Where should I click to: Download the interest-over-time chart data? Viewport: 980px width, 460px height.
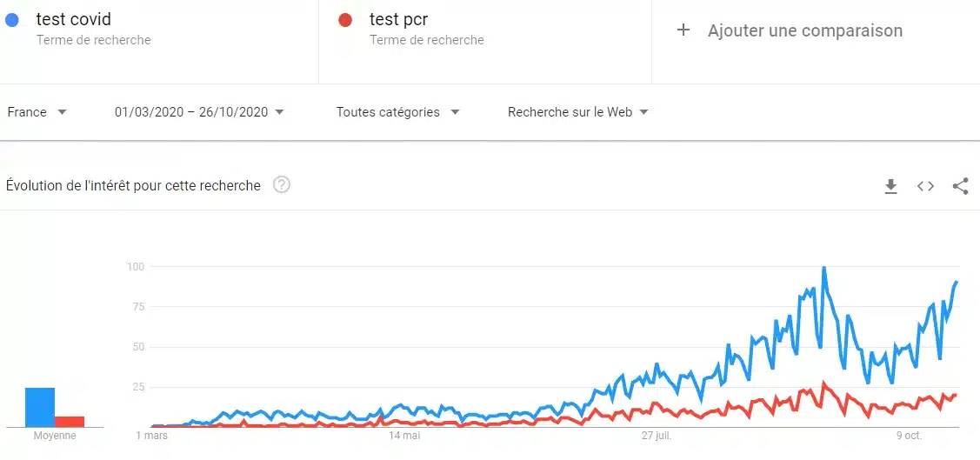pos(890,186)
